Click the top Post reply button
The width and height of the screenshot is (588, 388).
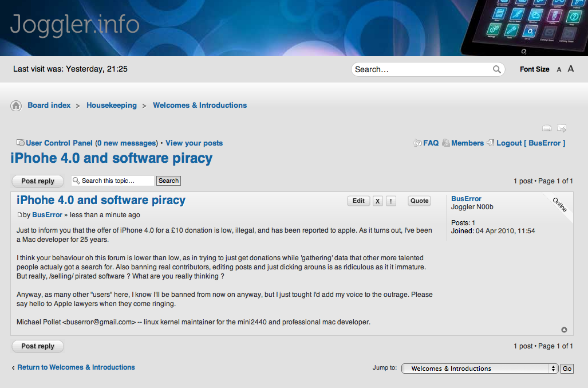[x=37, y=181]
